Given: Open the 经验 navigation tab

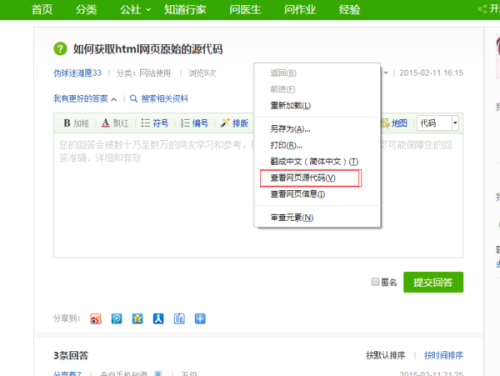Looking at the screenshot, I should point(349,10).
